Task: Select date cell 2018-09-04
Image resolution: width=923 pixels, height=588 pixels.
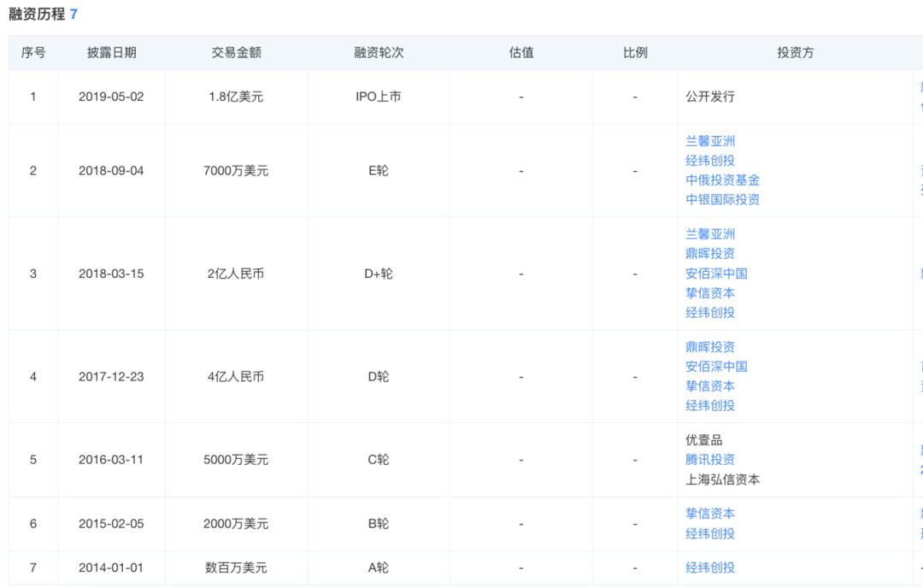Action: click(x=111, y=171)
